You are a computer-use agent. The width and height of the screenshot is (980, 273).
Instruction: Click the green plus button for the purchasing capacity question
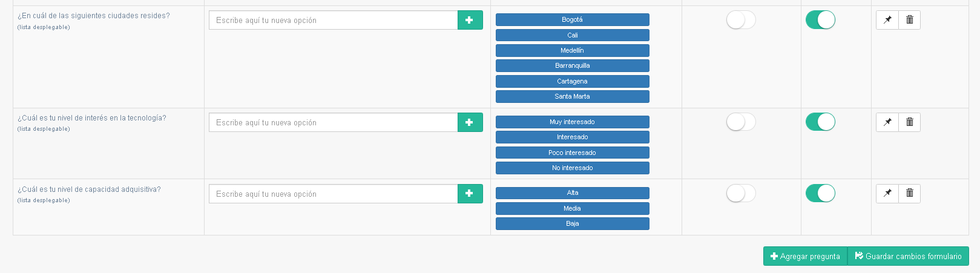click(x=470, y=194)
